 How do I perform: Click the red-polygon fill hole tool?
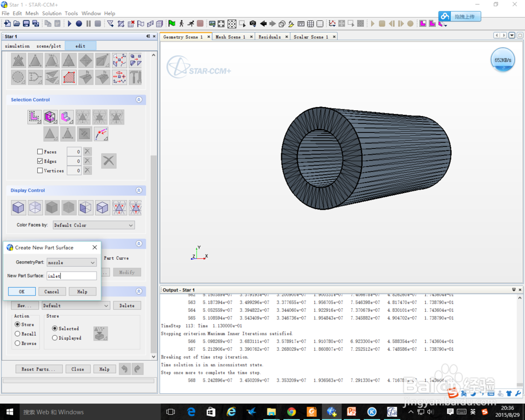point(69,77)
